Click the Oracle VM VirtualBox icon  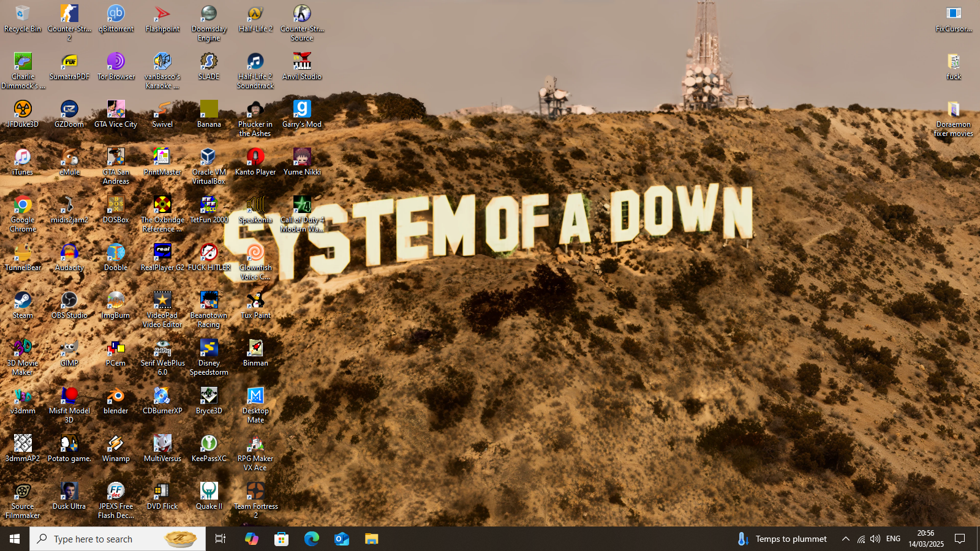(209, 167)
